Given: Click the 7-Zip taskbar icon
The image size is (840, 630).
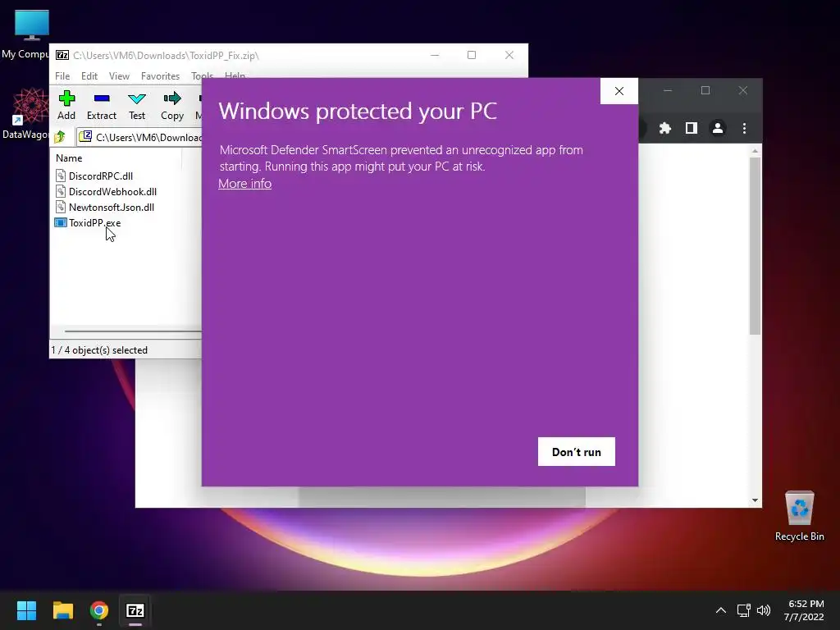Looking at the screenshot, I should point(135,610).
